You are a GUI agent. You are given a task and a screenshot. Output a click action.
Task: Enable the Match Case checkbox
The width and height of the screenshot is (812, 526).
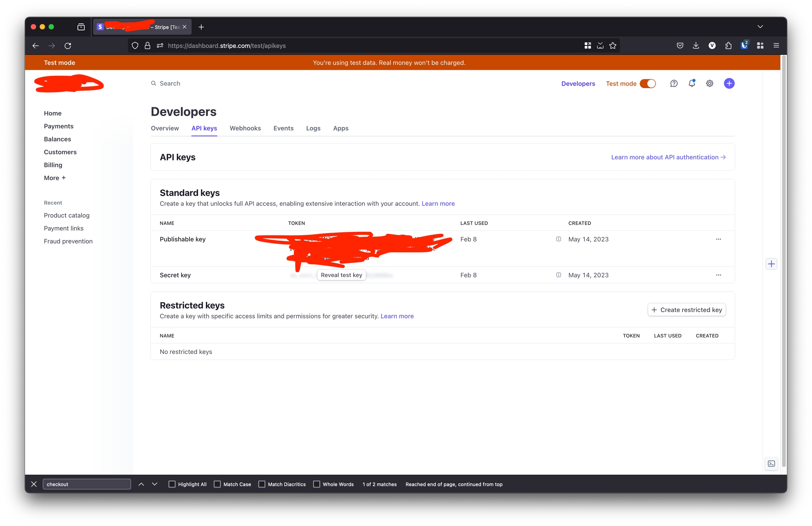tap(217, 484)
